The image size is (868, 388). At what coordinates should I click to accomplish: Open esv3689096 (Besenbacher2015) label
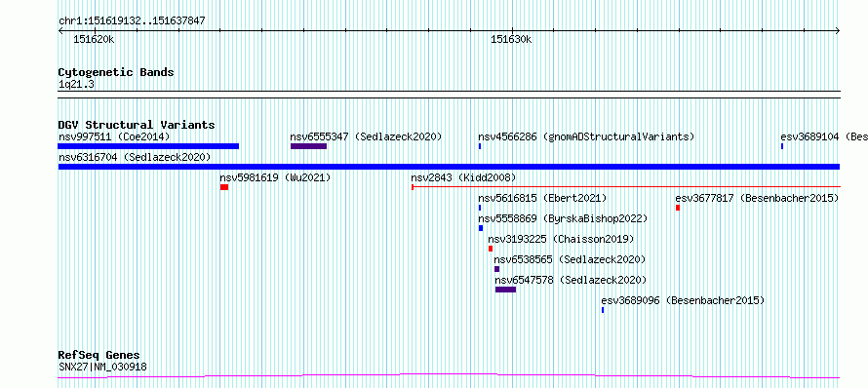coord(683,300)
